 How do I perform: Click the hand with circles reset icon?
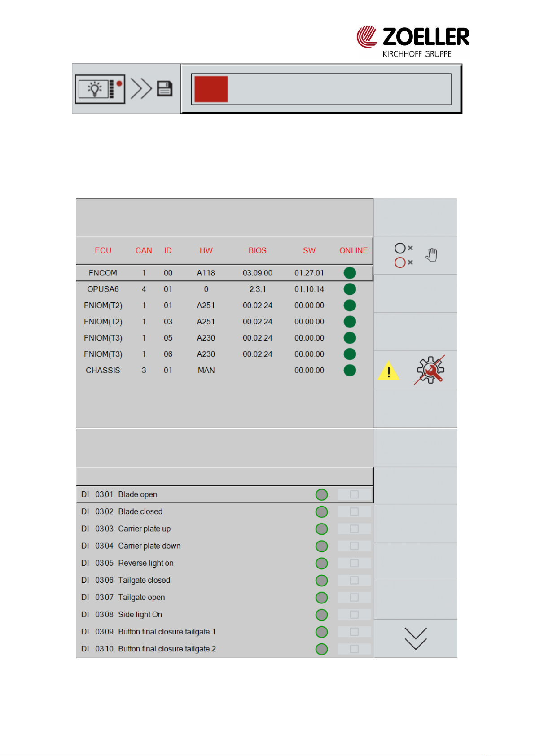tap(416, 255)
